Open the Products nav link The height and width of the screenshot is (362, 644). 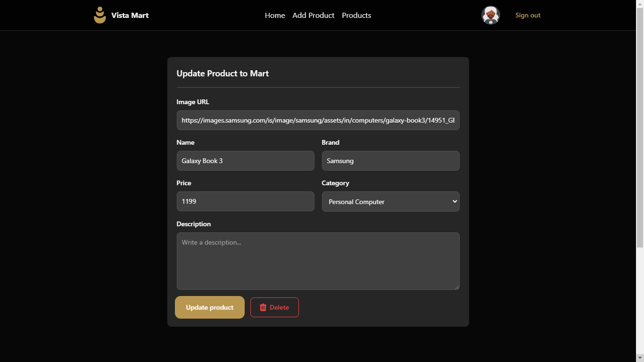click(x=356, y=15)
